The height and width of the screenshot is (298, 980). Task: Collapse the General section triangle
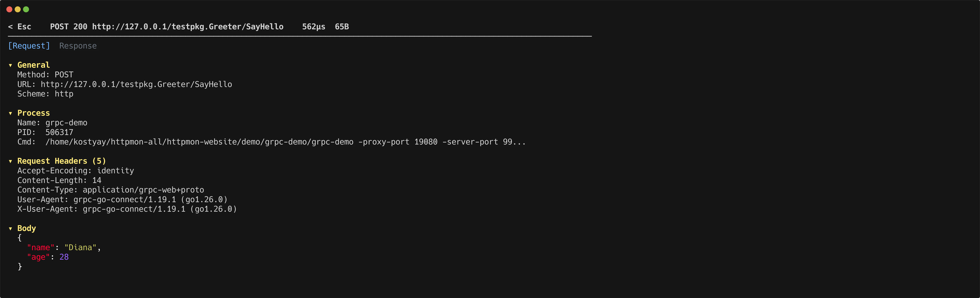(x=10, y=65)
